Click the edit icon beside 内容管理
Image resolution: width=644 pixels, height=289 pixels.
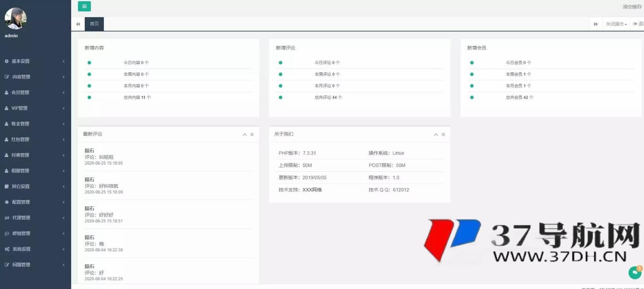[x=7, y=77]
